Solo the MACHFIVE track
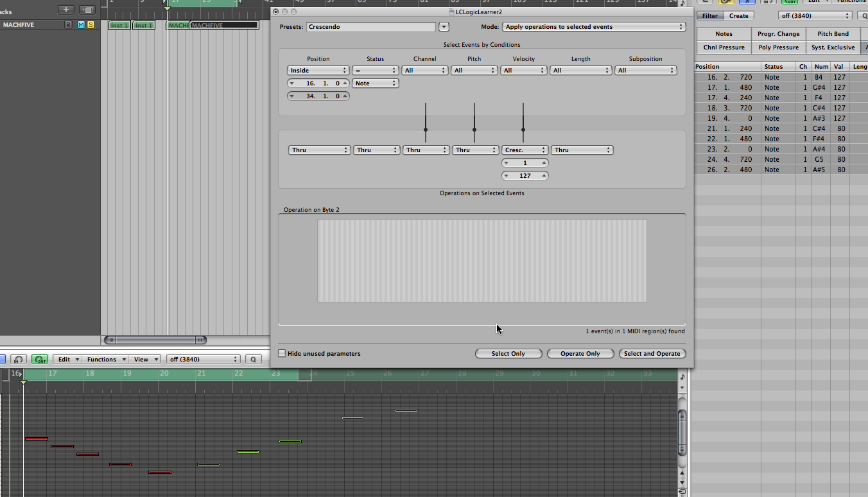Screen dimensions: 868x497 click(91, 25)
